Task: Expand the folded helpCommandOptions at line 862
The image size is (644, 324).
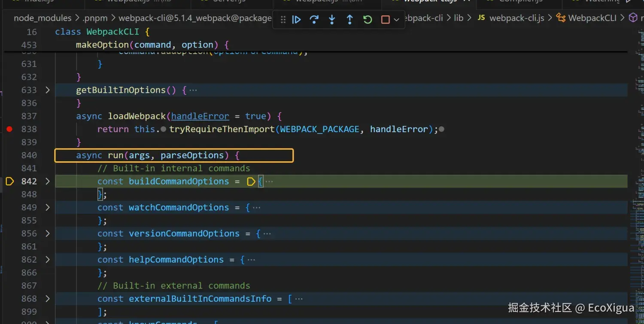Action: (48, 260)
